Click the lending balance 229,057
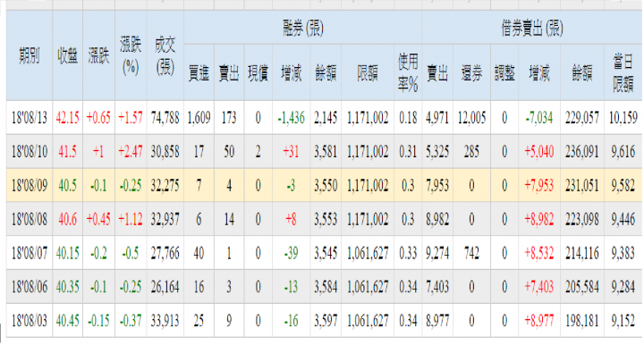The width and height of the screenshot is (644, 345). tap(582, 118)
